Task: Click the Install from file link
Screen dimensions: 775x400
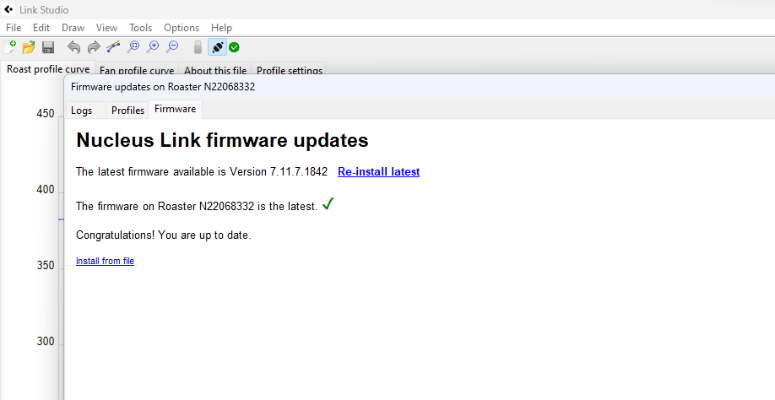Action: coord(105,261)
